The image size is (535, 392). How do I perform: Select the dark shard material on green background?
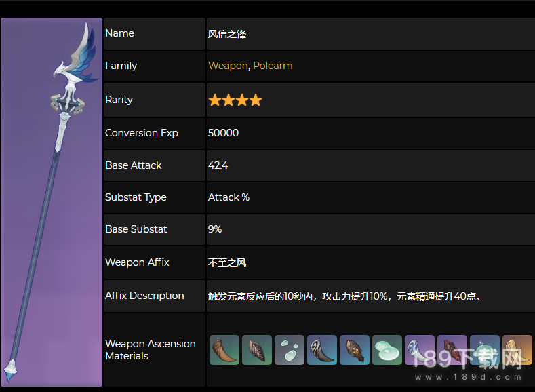pyautogui.click(x=257, y=350)
